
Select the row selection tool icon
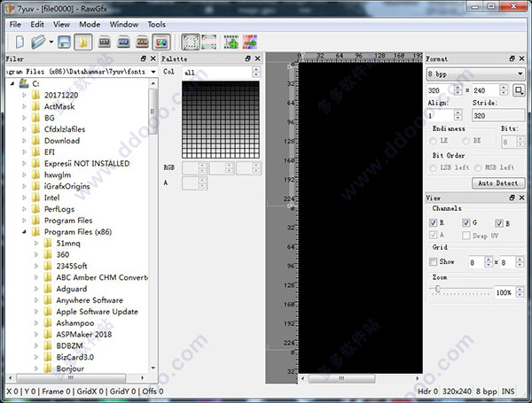[x=209, y=42]
